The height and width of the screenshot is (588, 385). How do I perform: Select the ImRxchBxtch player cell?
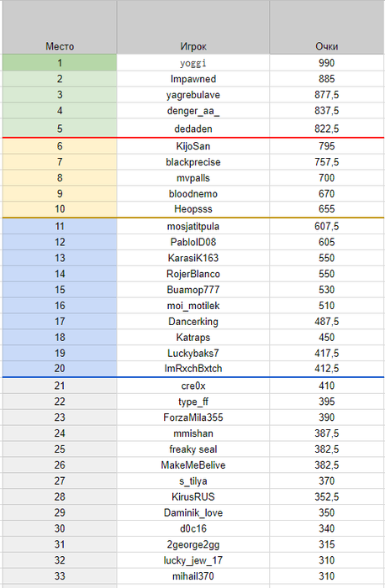[192, 368]
